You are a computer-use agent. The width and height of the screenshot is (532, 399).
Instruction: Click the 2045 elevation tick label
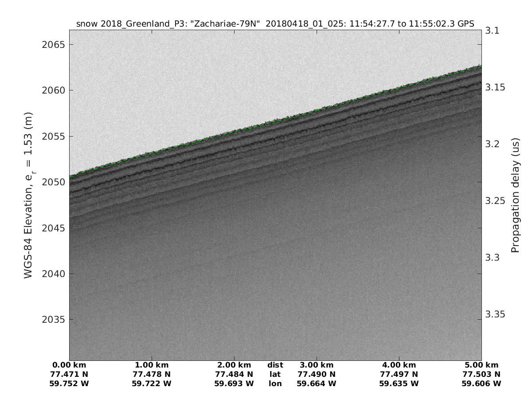pos(53,228)
